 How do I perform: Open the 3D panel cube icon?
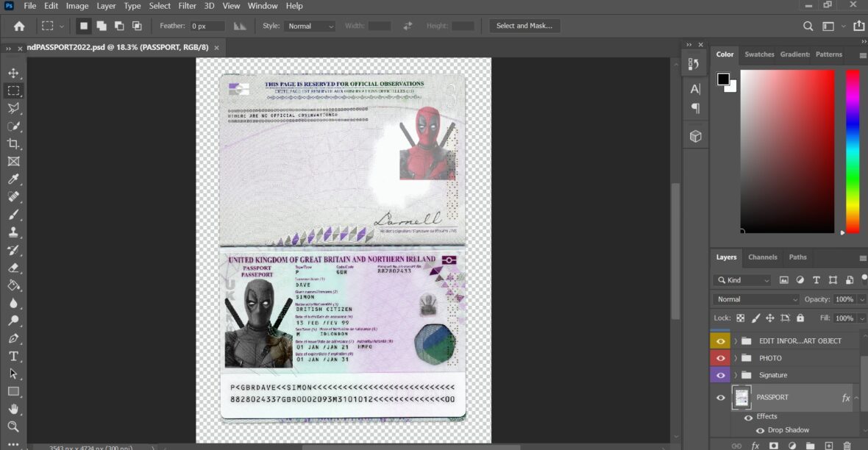pos(695,136)
